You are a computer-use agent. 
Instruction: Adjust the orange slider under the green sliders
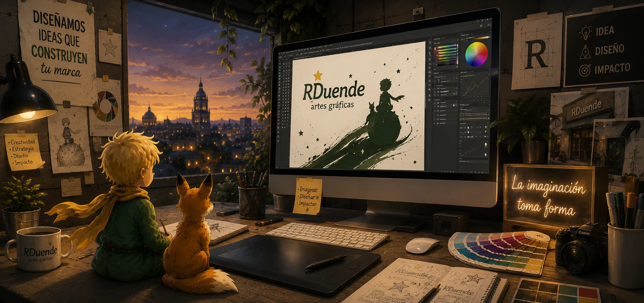[x=475, y=118]
